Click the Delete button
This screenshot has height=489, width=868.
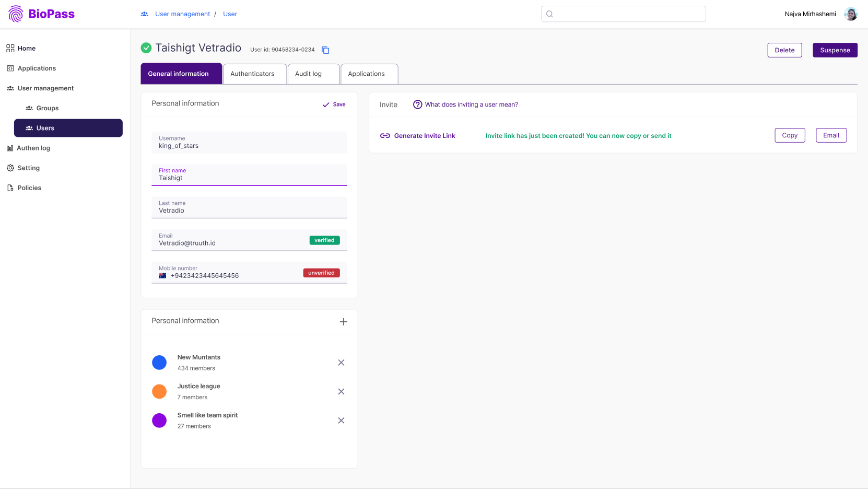784,50
